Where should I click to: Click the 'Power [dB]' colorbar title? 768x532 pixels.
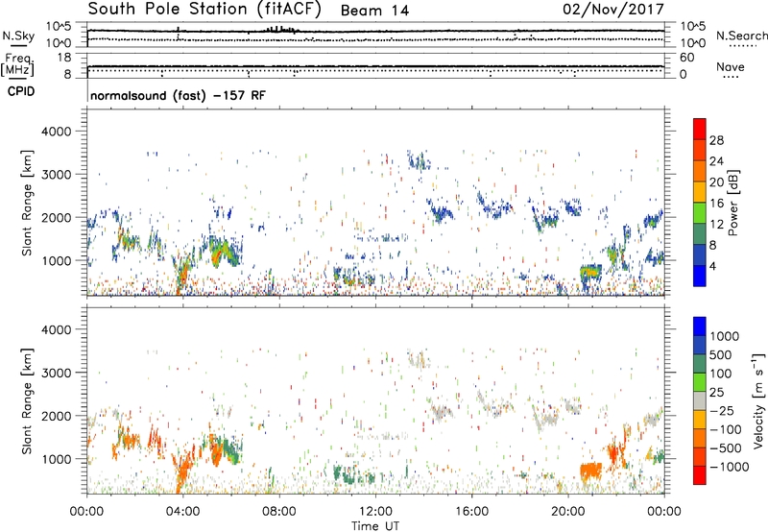(732, 203)
